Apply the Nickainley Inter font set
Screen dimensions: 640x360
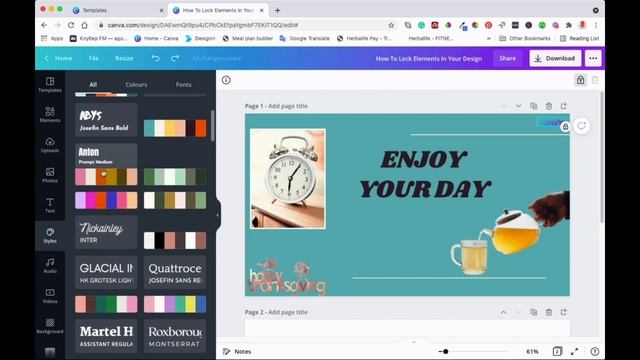106,233
